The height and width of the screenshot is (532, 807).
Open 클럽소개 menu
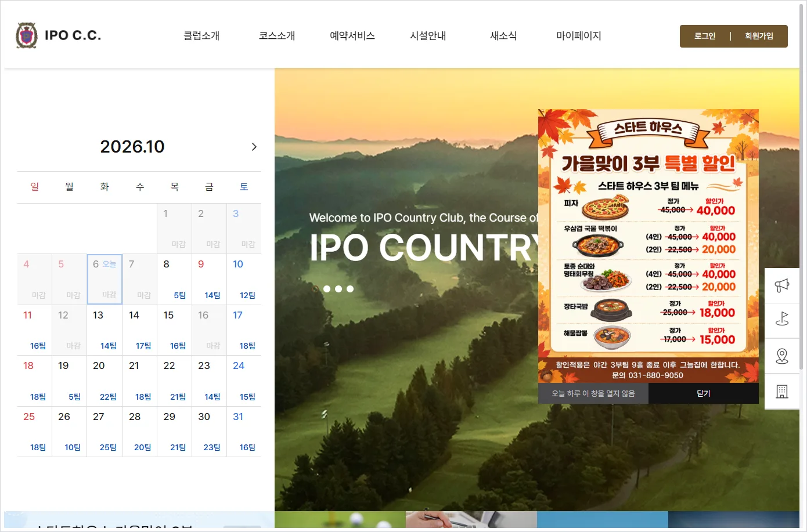pyautogui.click(x=201, y=36)
